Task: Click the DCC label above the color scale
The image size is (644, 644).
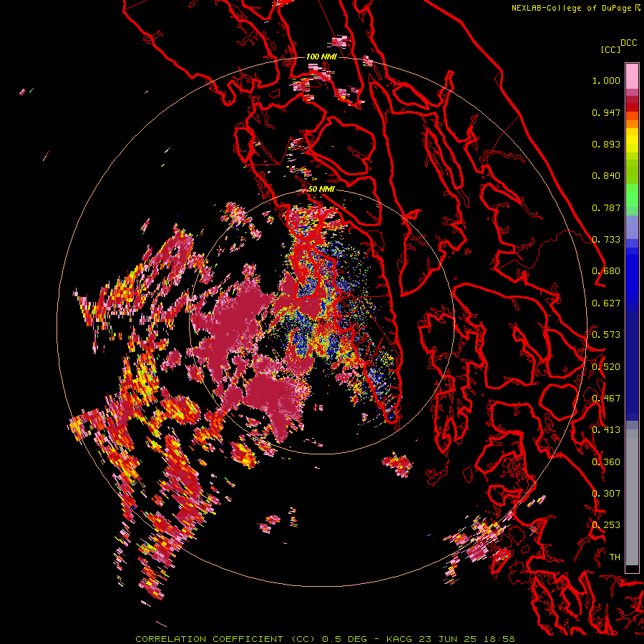Action: pos(628,43)
